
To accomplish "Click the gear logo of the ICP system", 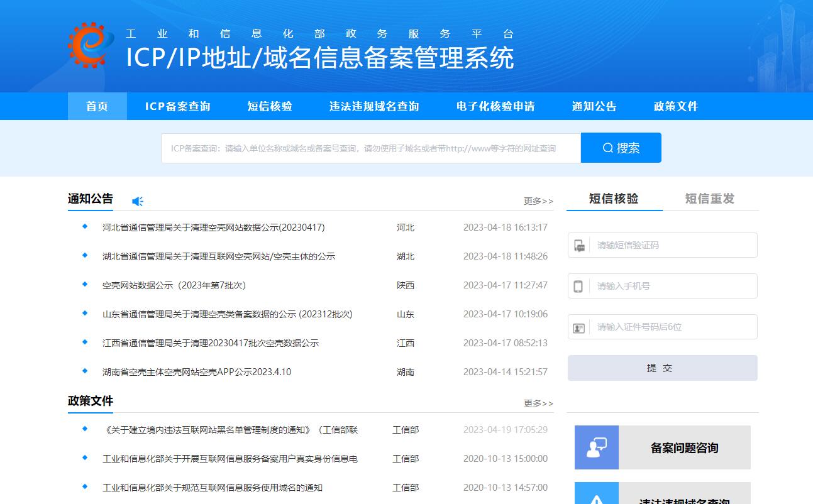I will tap(91, 45).
